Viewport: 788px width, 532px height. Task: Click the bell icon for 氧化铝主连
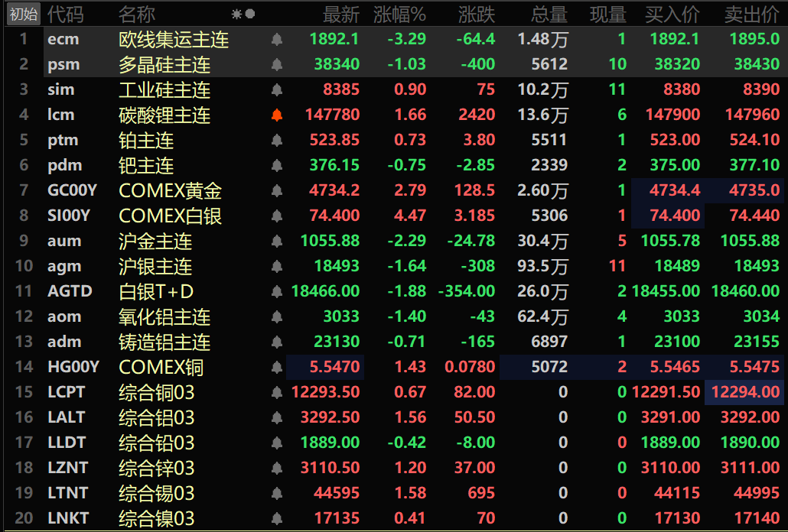(x=276, y=316)
